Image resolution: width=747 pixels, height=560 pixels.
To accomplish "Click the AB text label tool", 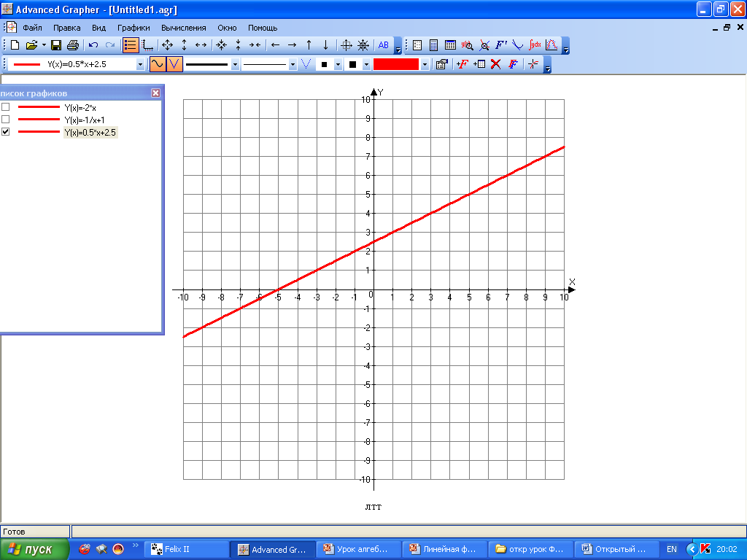I will [x=384, y=45].
